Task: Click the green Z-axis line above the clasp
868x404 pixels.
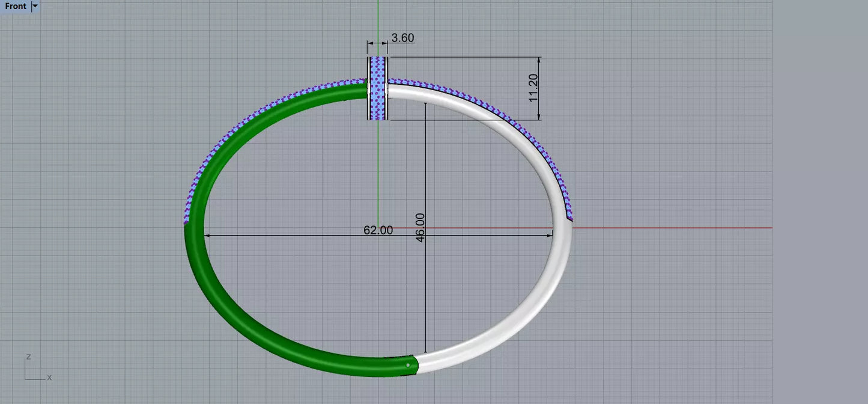Action: pyautogui.click(x=378, y=28)
